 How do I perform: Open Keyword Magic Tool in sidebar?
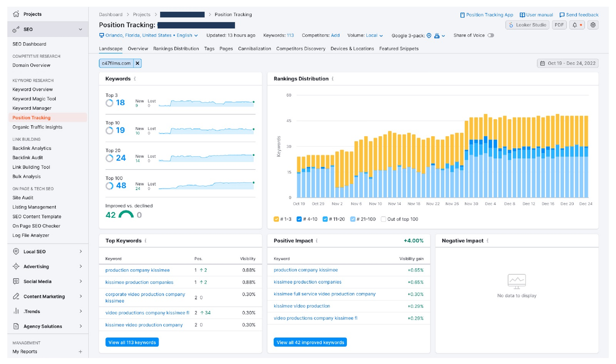[x=34, y=99]
